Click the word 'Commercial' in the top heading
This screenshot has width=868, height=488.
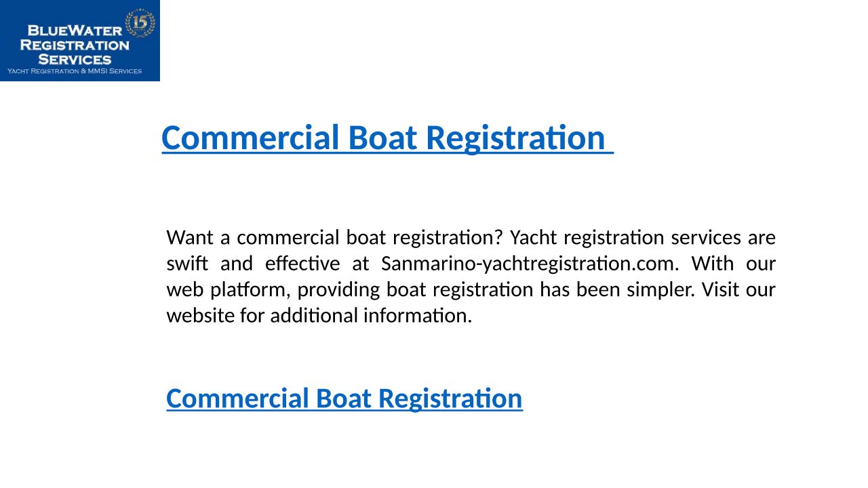pyautogui.click(x=250, y=138)
